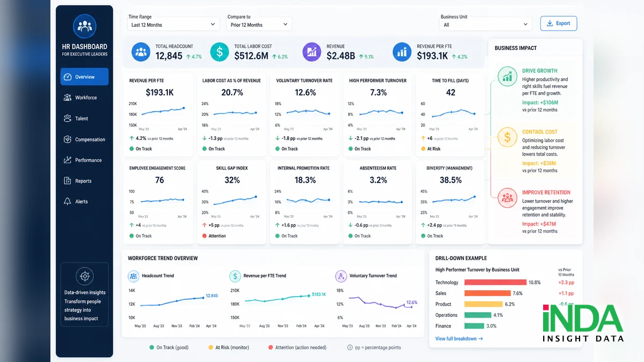Click the Voluntary Turnover Rate value 12.6%
The width and height of the screenshot is (644, 362).
(305, 92)
